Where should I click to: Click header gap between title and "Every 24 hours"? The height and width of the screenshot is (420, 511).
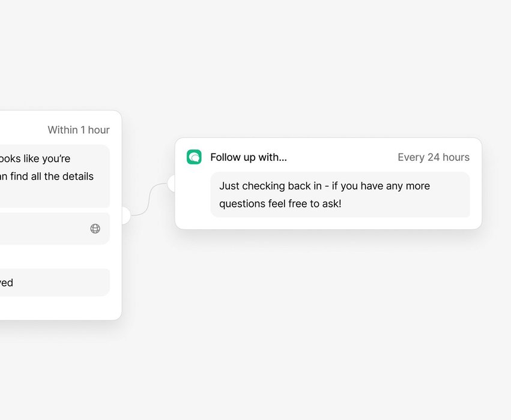point(342,157)
